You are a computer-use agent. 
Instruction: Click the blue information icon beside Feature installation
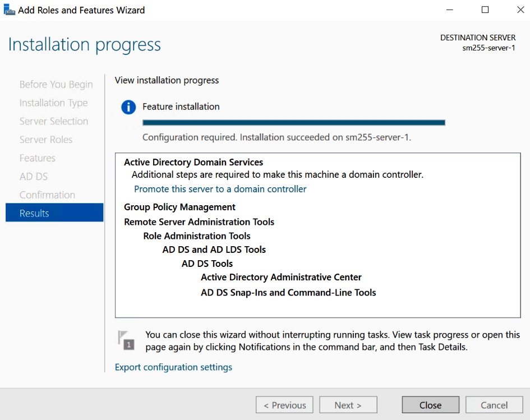128,107
